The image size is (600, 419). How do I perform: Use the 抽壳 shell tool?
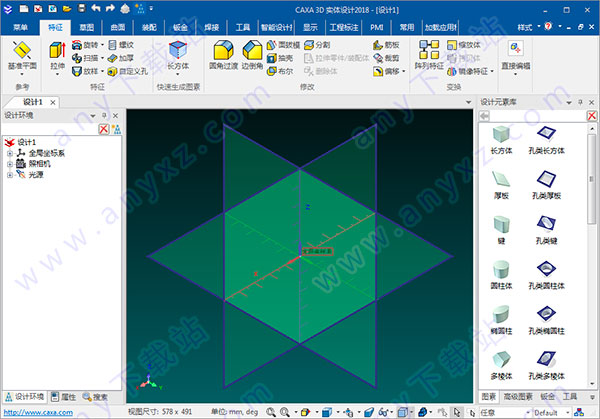pyautogui.click(x=280, y=58)
